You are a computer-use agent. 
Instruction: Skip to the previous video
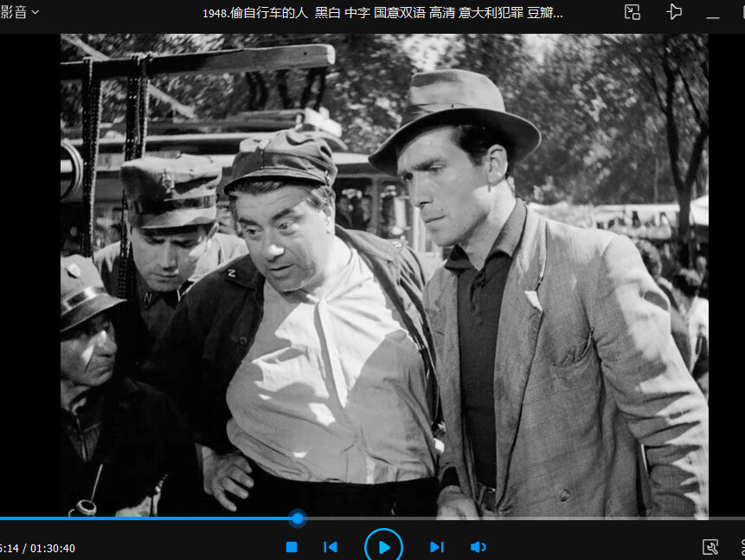coord(331,547)
